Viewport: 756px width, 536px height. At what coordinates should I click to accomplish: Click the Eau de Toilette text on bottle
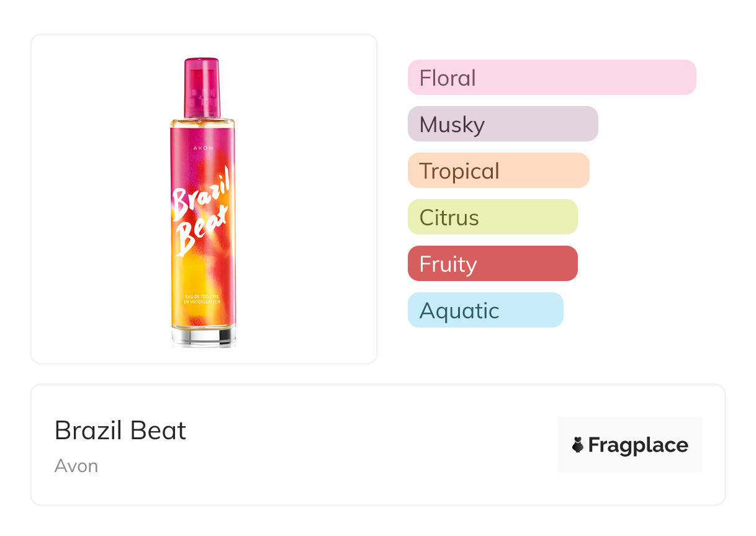pos(203,298)
